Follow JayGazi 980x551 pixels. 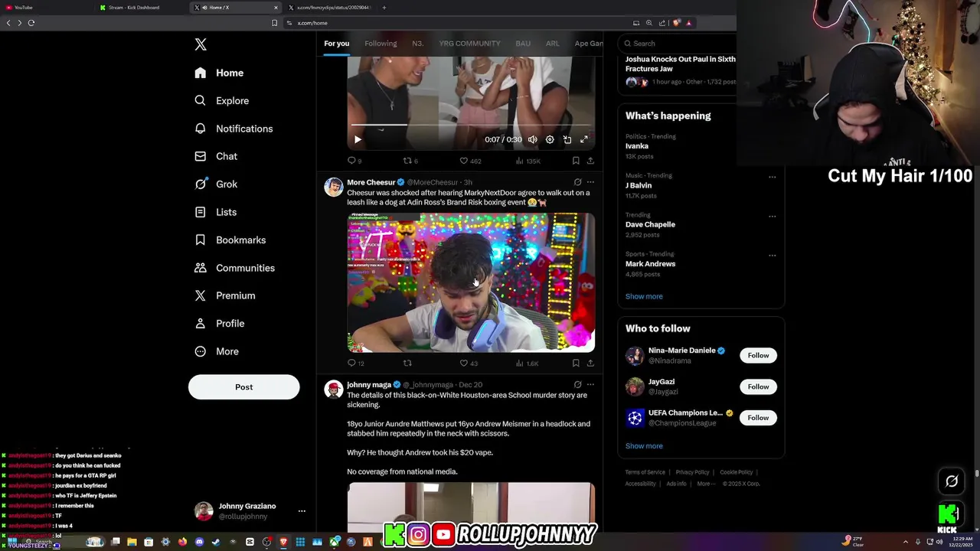(x=758, y=386)
